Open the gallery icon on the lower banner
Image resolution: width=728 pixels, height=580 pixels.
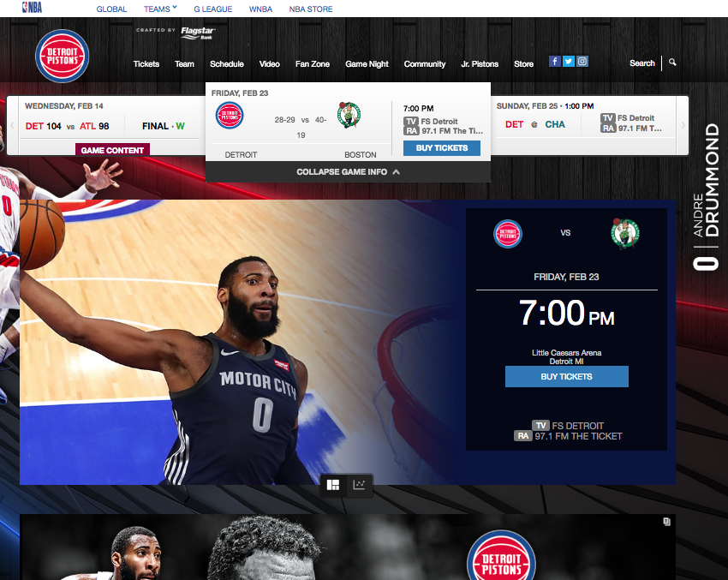[666, 521]
